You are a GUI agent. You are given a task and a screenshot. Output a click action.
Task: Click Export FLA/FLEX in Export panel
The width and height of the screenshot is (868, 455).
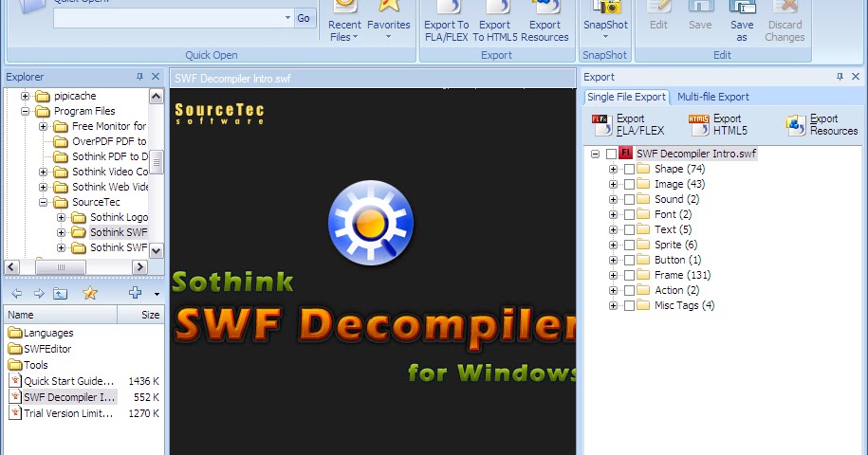pyautogui.click(x=629, y=124)
